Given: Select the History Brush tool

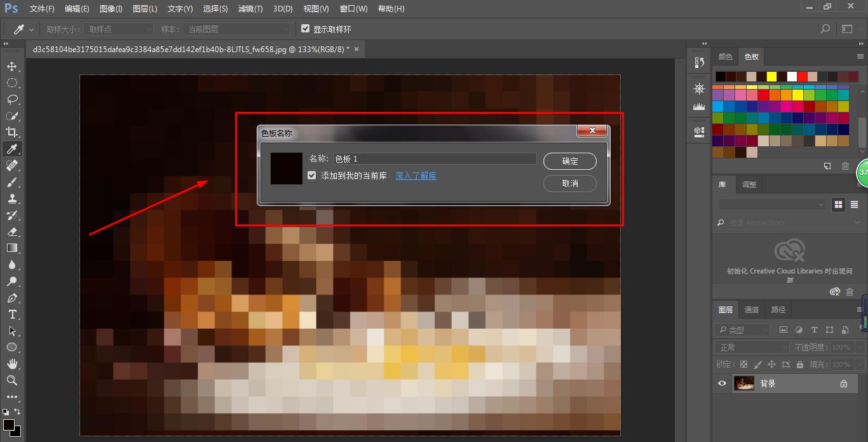Looking at the screenshot, I should click(11, 215).
